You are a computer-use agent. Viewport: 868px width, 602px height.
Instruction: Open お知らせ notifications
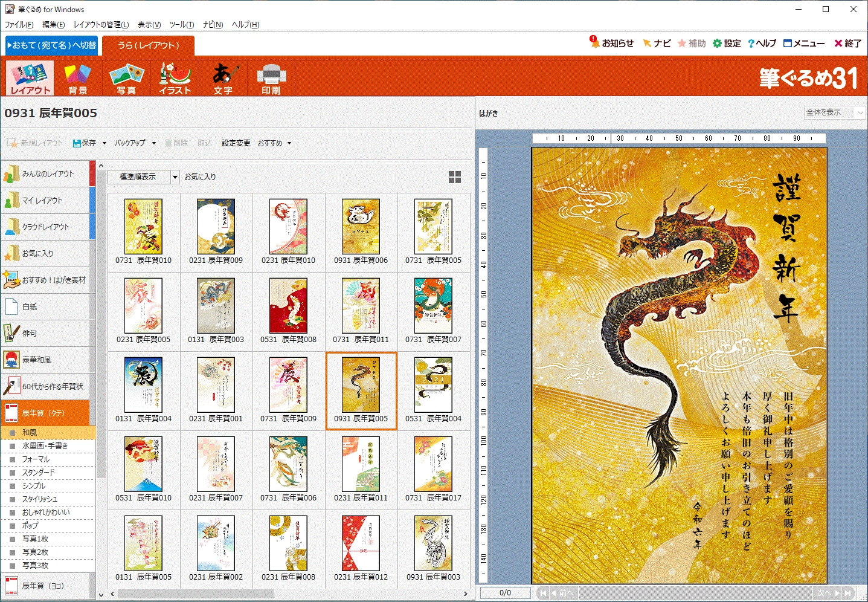click(612, 43)
